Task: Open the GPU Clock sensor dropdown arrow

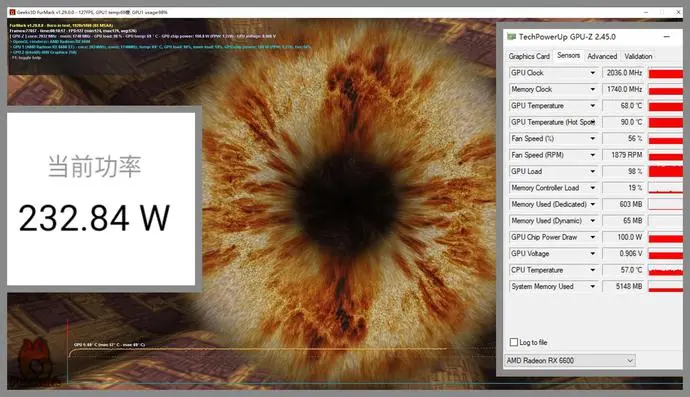Action: [592, 73]
